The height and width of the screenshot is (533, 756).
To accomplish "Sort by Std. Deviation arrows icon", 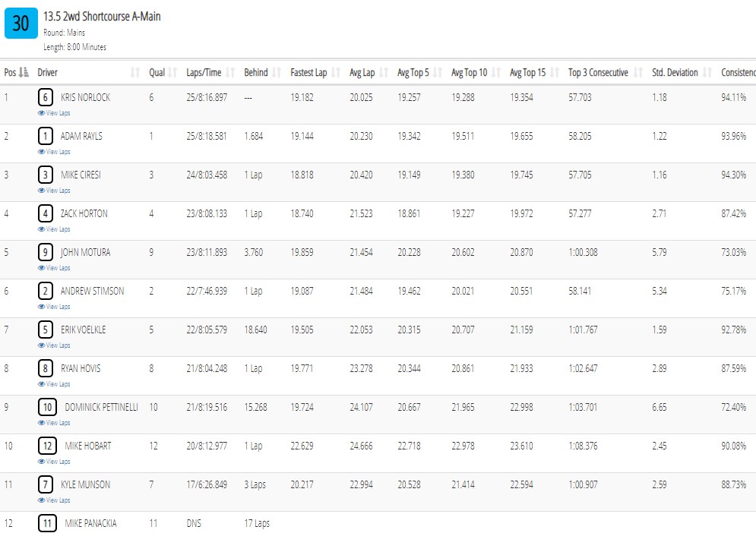I will (x=707, y=73).
